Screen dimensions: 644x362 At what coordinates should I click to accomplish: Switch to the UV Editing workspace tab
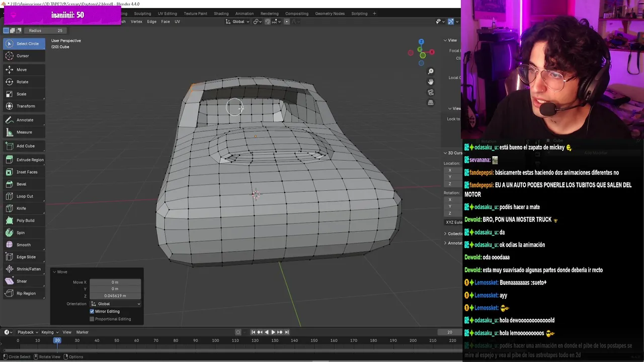click(167, 14)
